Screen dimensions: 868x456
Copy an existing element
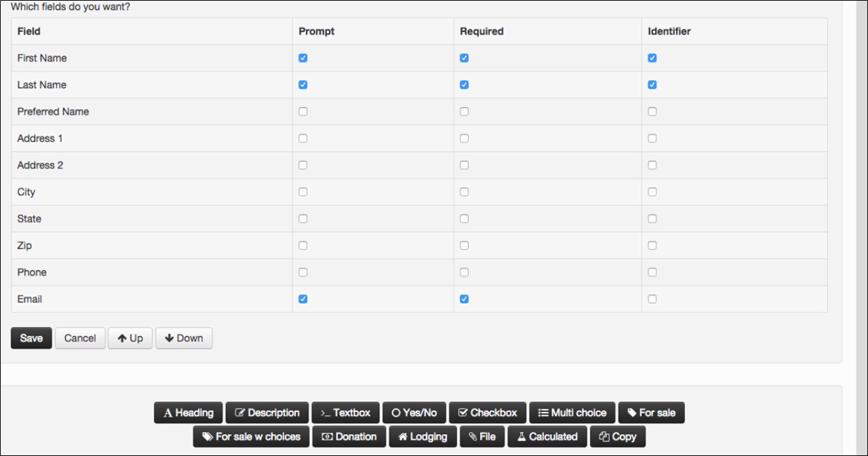click(x=617, y=436)
